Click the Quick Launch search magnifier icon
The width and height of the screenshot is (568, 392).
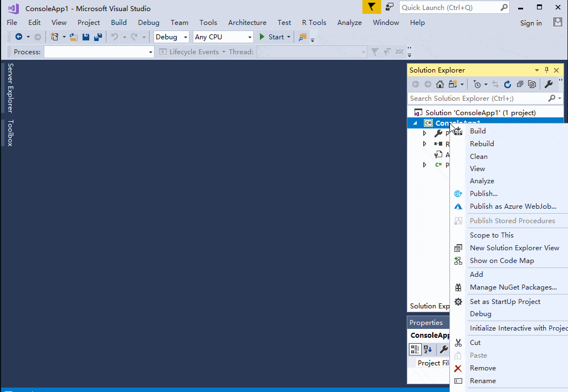coord(504,7)
